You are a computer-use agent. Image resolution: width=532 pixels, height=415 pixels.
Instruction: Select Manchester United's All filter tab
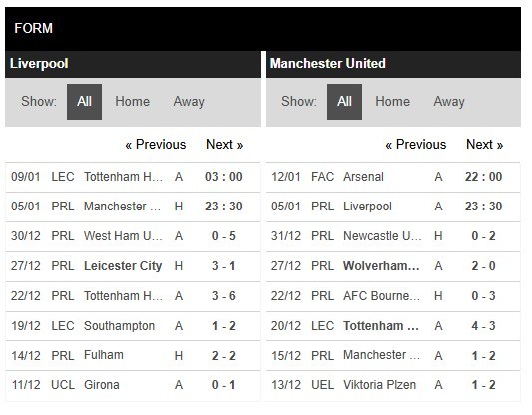coord(344,102)
